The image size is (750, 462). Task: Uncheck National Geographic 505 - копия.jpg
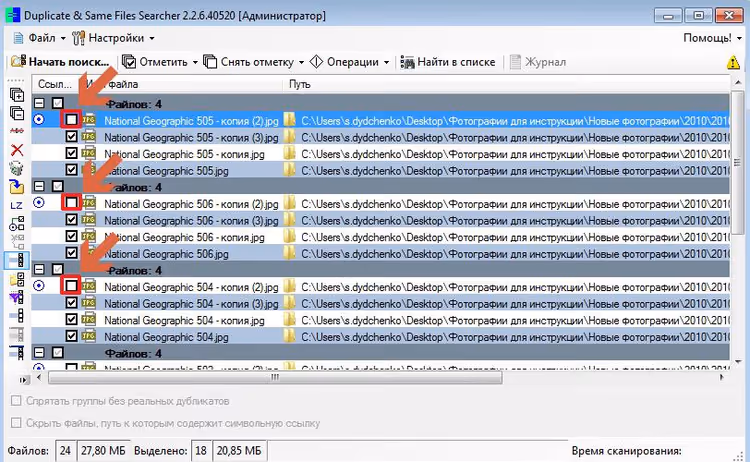pos(71,154)
